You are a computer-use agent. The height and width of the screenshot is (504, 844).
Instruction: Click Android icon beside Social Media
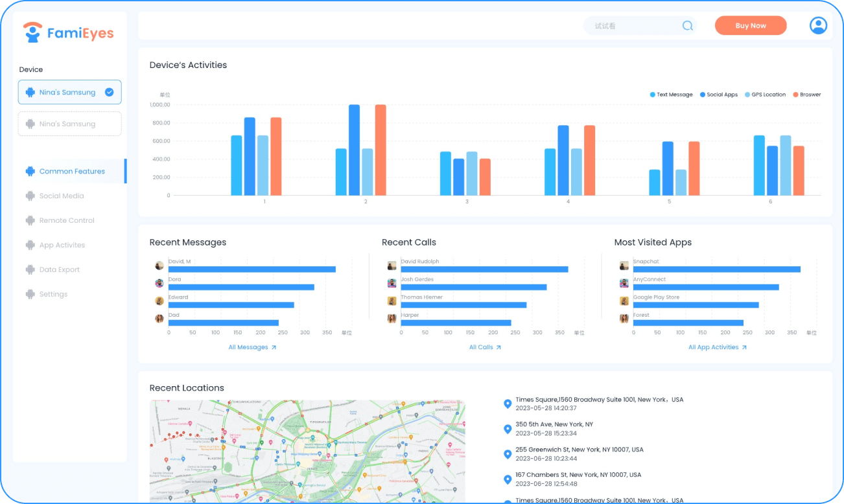click(x=30, y=196)
